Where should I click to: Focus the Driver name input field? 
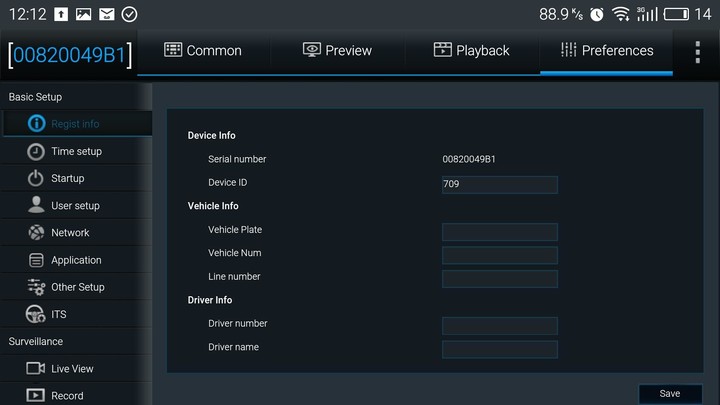[x=500, y=349]
